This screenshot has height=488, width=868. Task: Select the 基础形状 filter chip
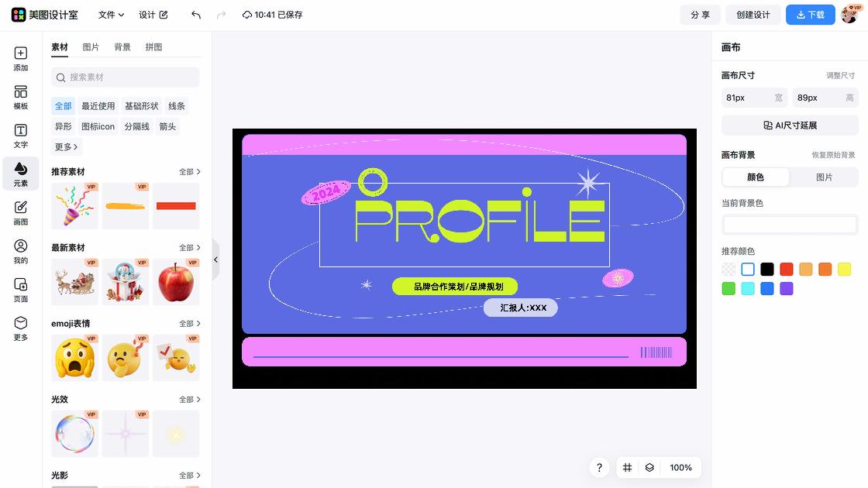point(141,105)
